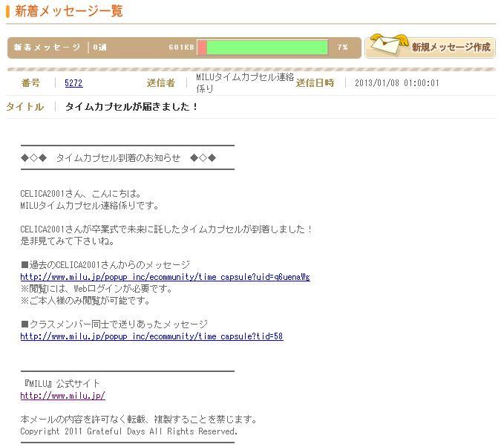The width and height of the screenshot is (504, 447).
Task: Click the sender name MILUタイムカプセル連絡係り
Action: [x=244, y=83]
